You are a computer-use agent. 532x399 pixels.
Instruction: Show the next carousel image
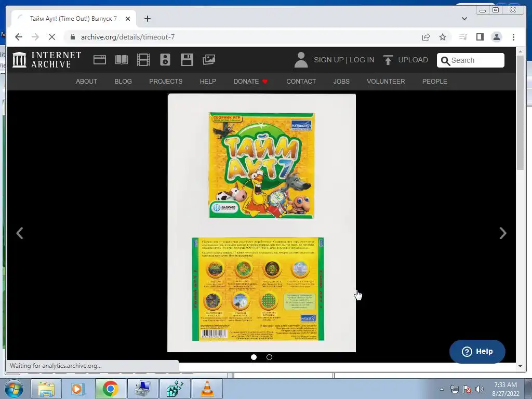[503, 233]
